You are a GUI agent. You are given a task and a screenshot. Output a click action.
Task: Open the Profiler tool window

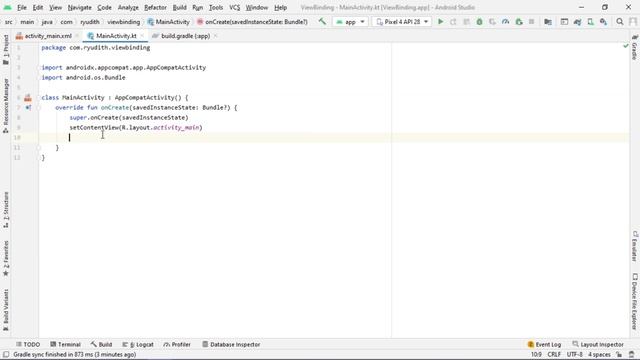[x=177, y=344]
